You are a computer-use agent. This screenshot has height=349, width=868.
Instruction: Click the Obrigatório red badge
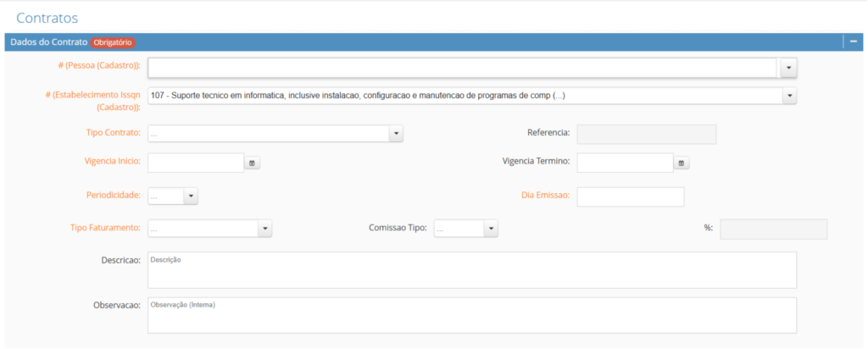[x=113, y=42]
